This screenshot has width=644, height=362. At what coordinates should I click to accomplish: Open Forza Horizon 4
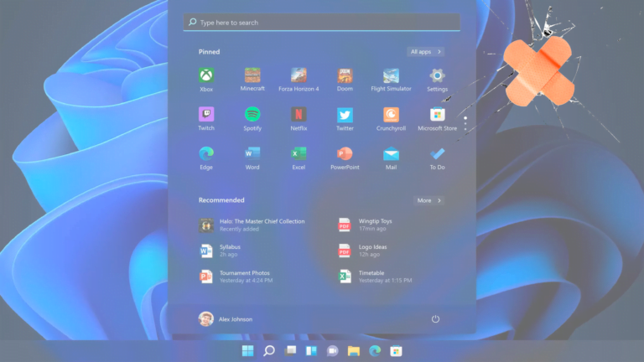point(299,80)
